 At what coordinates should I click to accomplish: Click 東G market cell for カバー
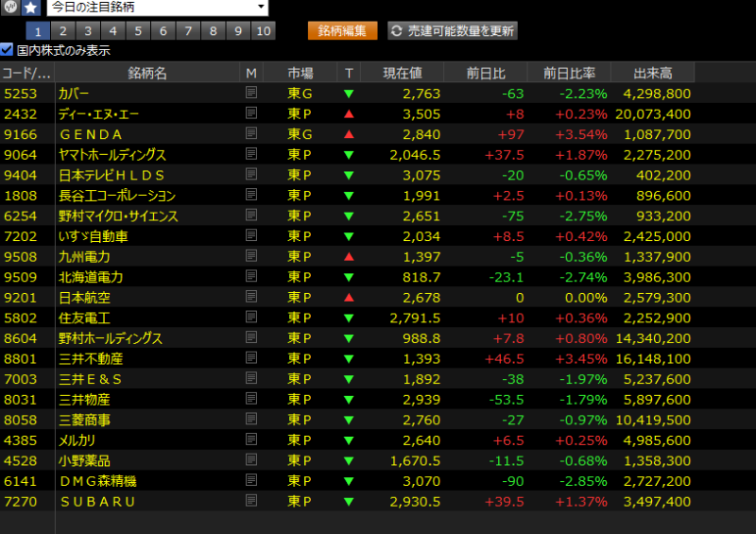300,94
